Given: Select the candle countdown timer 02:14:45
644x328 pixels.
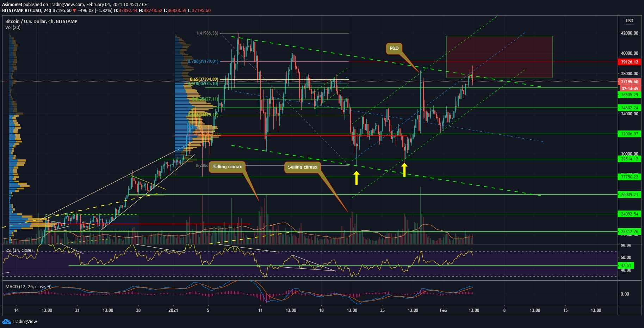Looking at the screenshot, I should point(629,89).
